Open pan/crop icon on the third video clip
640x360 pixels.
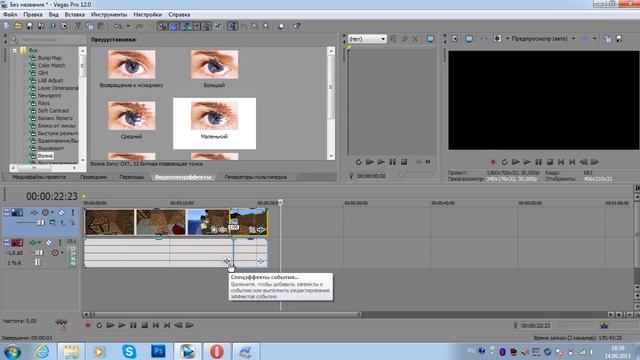pos(215,230)
